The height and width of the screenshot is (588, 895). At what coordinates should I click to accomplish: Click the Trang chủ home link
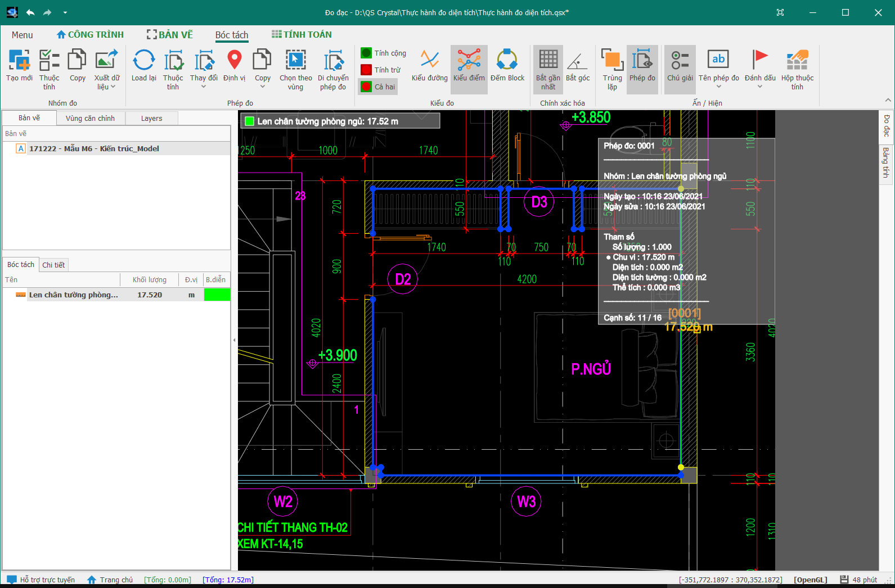coord(110,580)
